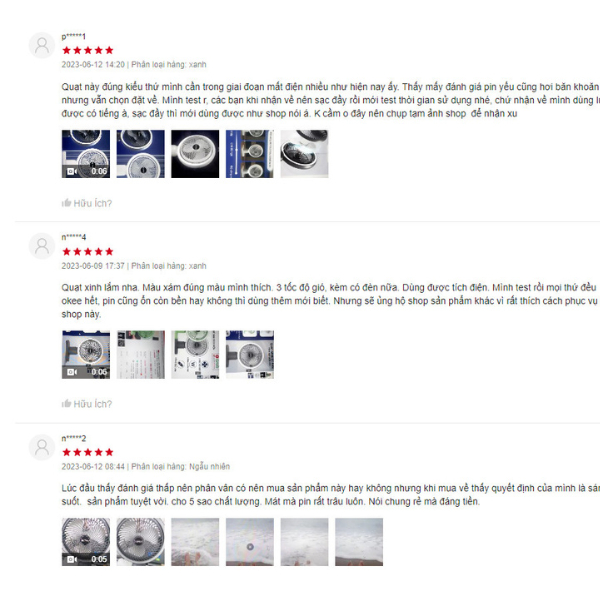The height and width of the screenshot is (600, 600).
Task: Open second fan close-up in third review
Action: (x=140, y=542)
